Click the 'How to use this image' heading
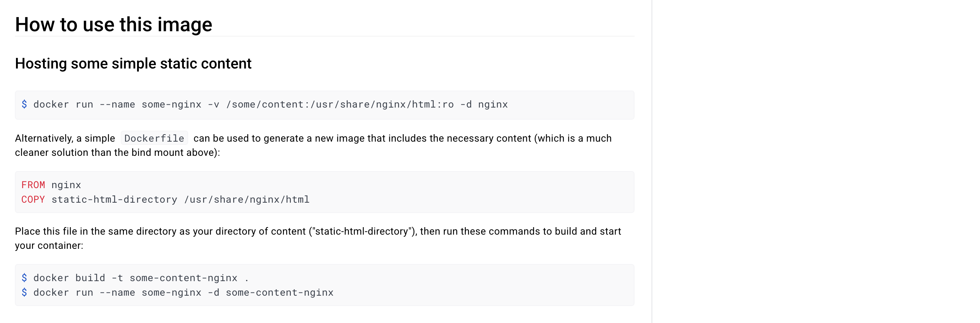 (x=113, y=25)
